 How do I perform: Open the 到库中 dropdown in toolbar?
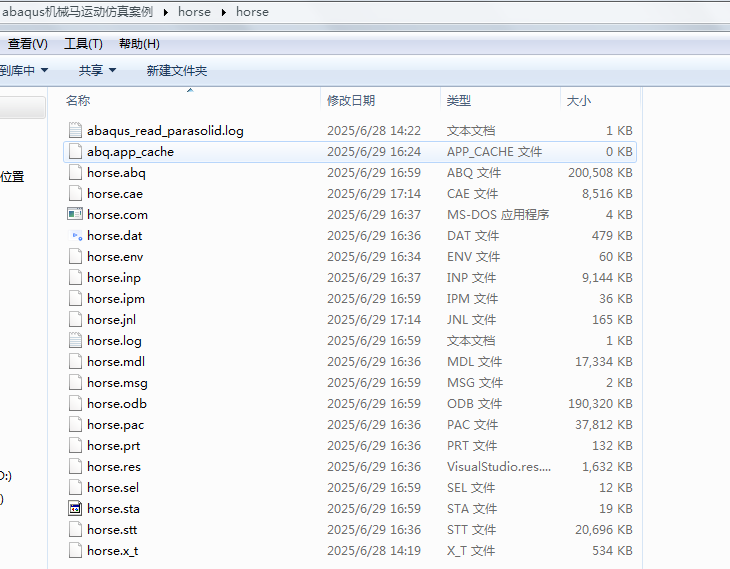[x=24, y=70]
